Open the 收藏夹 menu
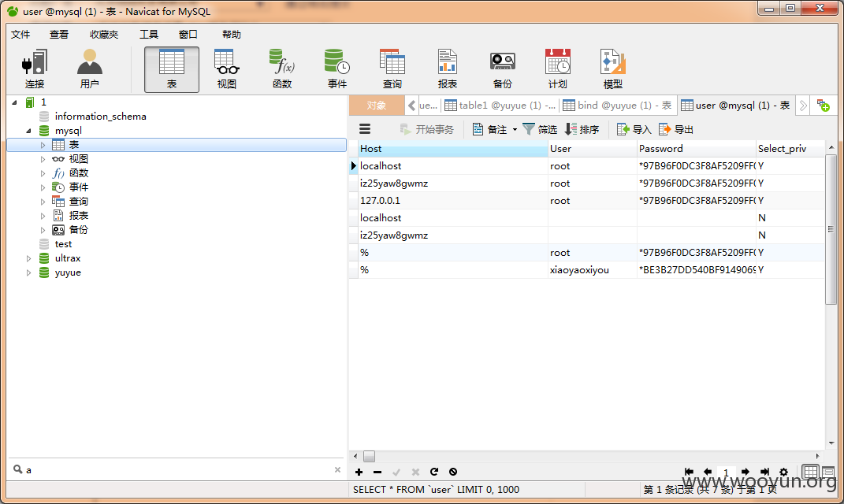Screen dimensions: 844x504 (x=104, y=35)
